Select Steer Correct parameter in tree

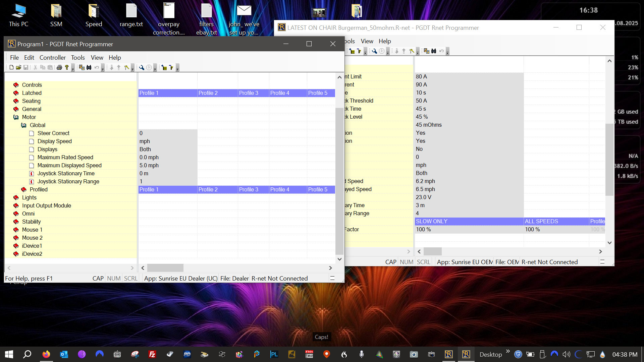[53, 133]
